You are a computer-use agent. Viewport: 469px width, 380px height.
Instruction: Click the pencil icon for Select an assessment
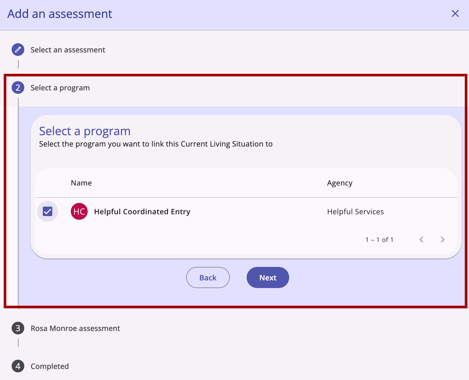click(x=18, y=50)
